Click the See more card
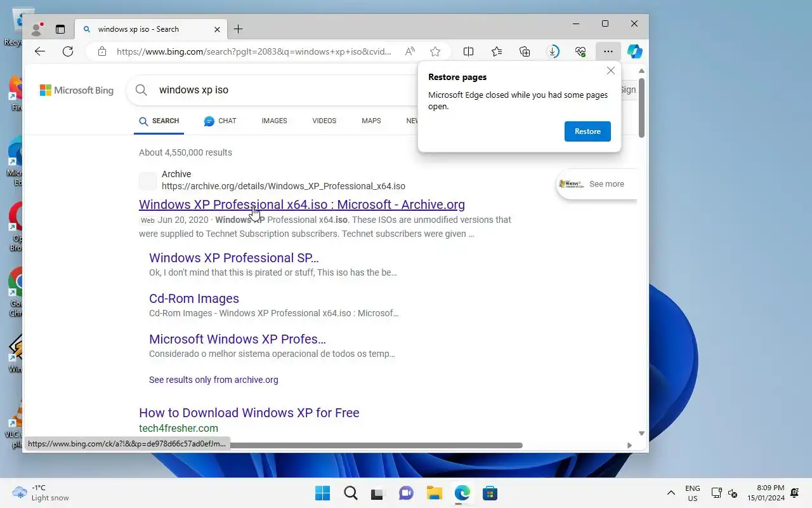Screen dimensions: 812x508 click(596, 184)
